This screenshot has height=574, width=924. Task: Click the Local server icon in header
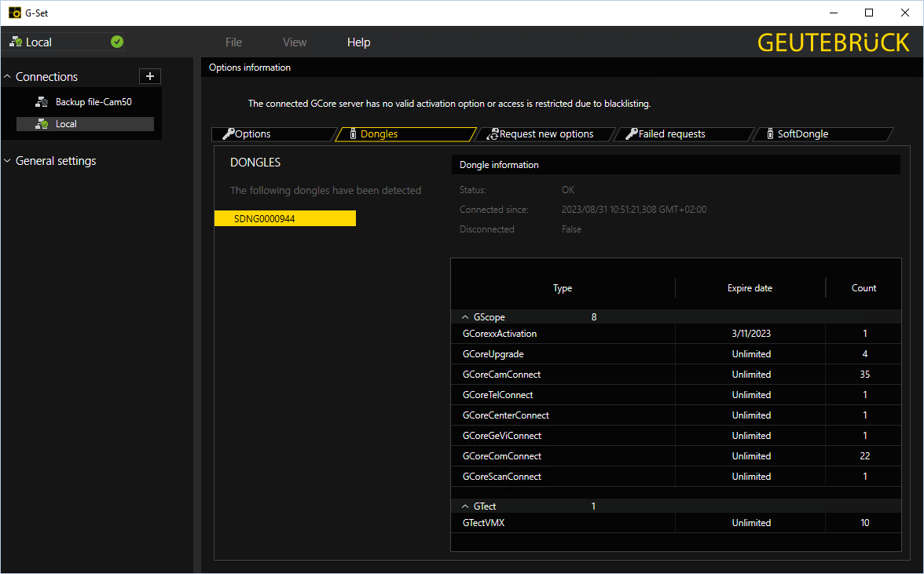pos(16,42)
